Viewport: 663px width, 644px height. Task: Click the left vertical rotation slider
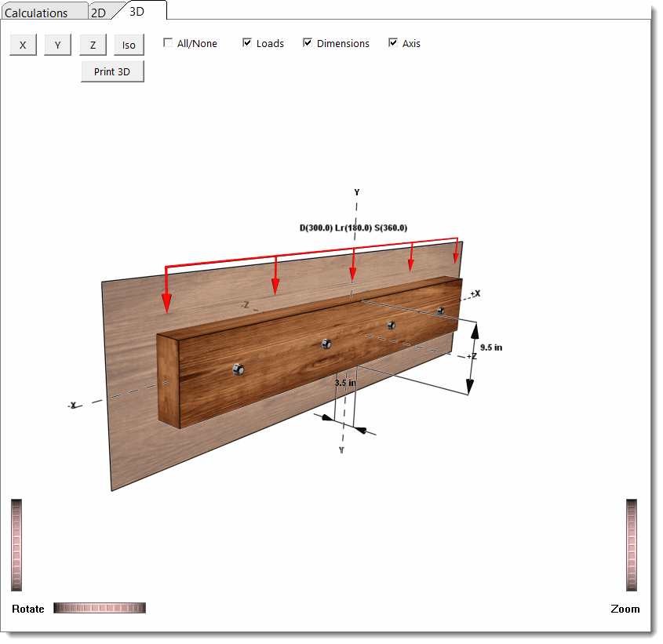pyautogui.click(x=17, y=544)
